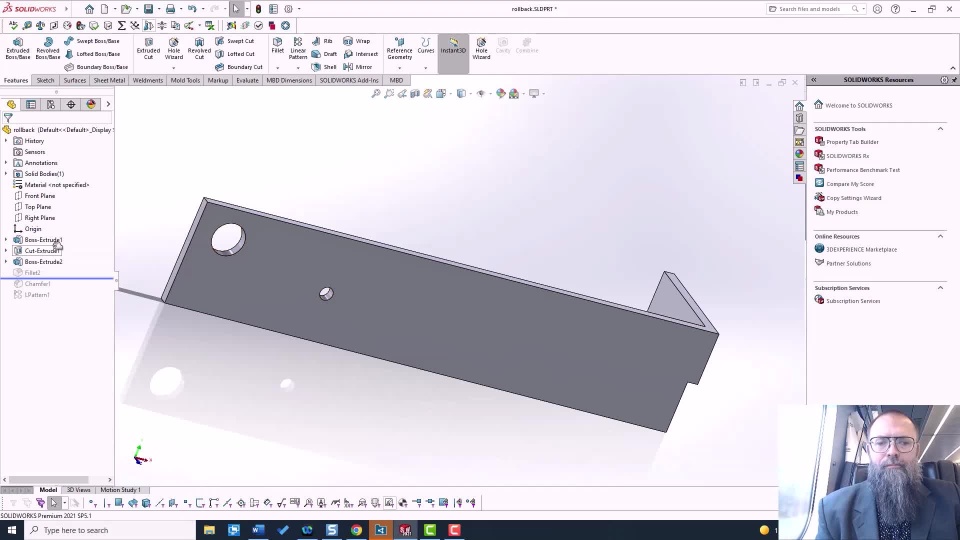Open Hole Wizard dropdown arrow
Image resolution: width=960 pixels, height=540 pixels.
click(x=174, y=67)
